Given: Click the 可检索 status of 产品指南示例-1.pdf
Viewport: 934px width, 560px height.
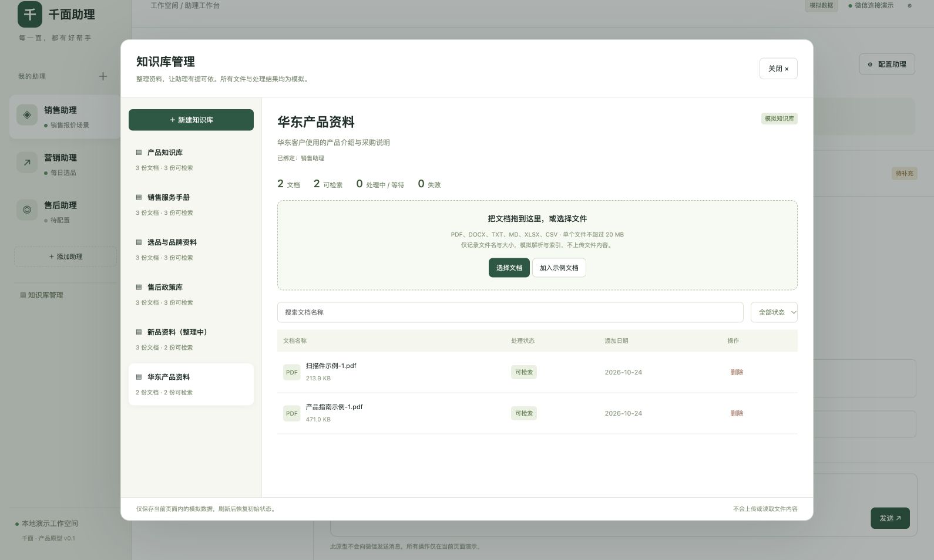Looking at the screenshot, I should (x=523, y=413).
